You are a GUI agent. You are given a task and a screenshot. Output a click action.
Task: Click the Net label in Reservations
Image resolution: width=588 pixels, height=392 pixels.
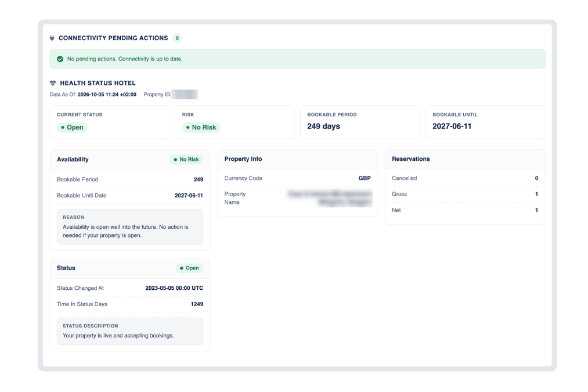pos(396,210)
